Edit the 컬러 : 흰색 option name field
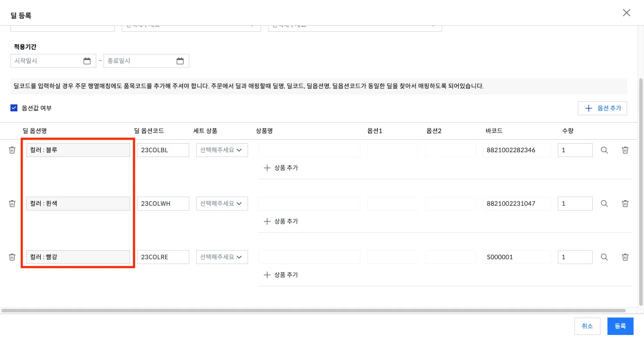 [x=78, y=204]
